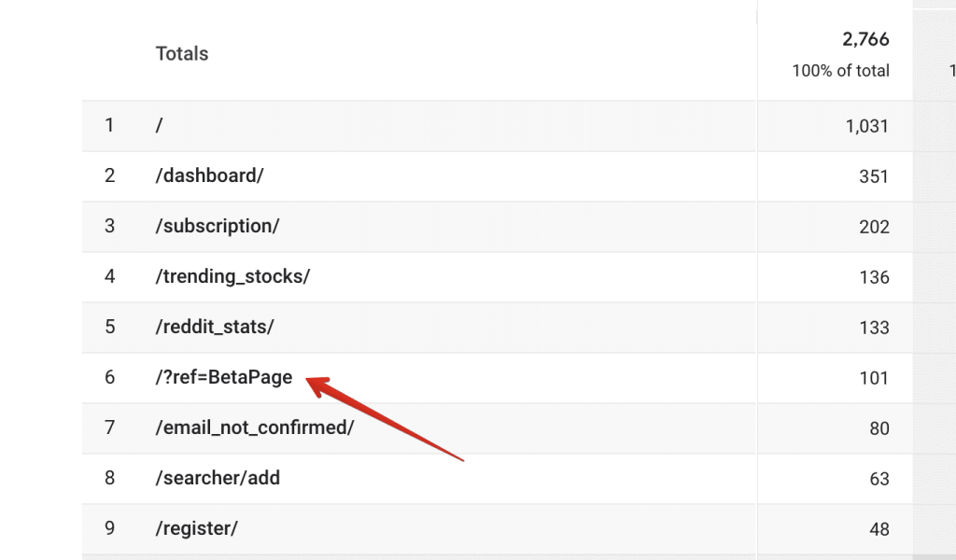Screen dimensions: 956x560
Task: Open the /?ref=BetaPage path
Action: coord(224,377)
